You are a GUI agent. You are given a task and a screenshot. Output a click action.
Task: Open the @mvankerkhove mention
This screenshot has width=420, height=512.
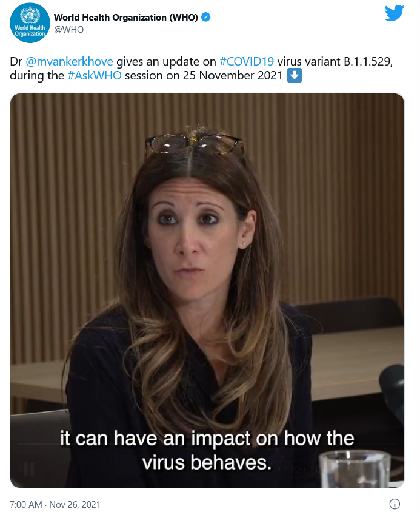[69, 61]
